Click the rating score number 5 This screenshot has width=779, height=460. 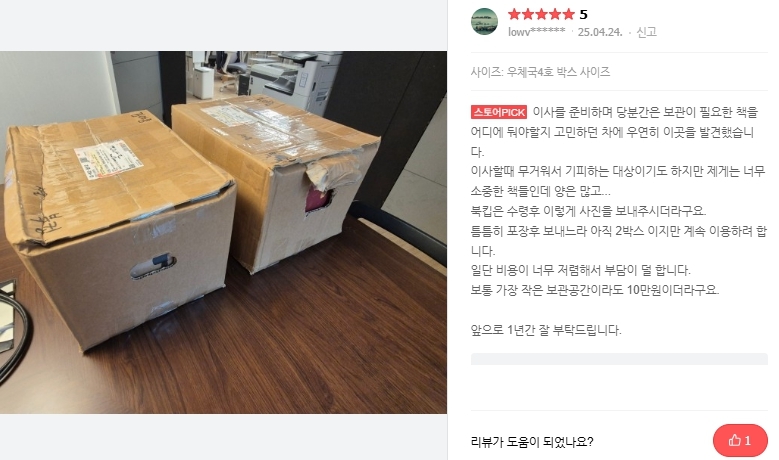[583, 14]
